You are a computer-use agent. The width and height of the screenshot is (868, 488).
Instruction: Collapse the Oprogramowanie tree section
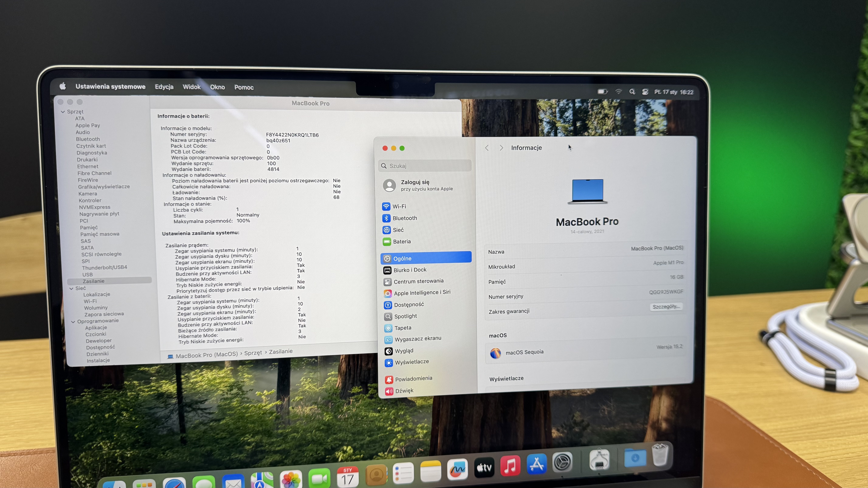pos(73,322)
